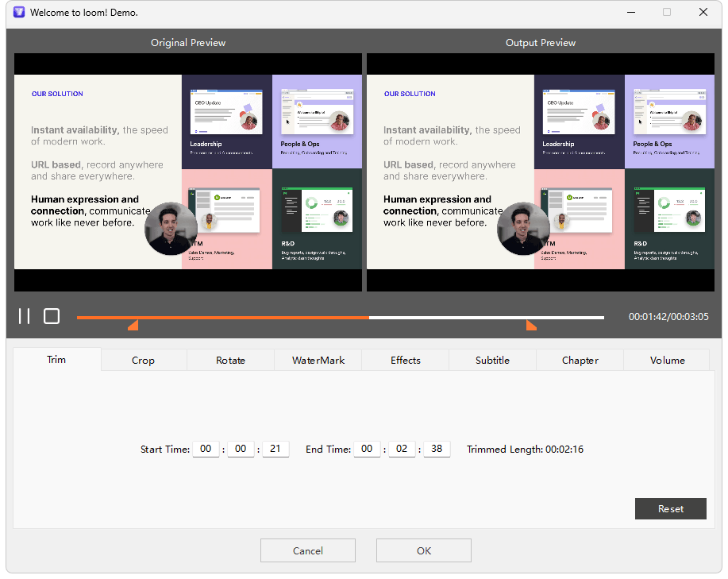The image size is (728, 579).
Task: Click the End Time minutes field showing 02
Action: point(402,449)
